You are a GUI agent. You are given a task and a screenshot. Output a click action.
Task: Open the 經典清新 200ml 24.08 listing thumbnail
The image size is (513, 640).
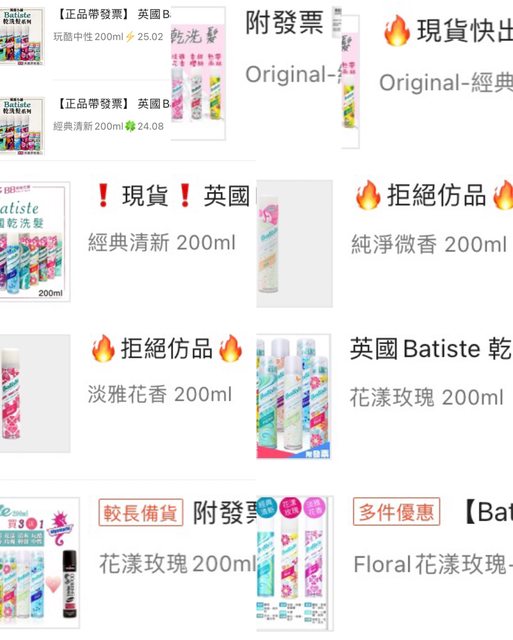point(22,126)
